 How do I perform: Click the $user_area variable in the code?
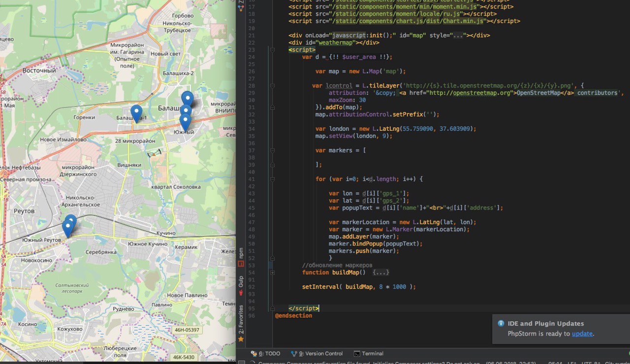coord(359,57)
